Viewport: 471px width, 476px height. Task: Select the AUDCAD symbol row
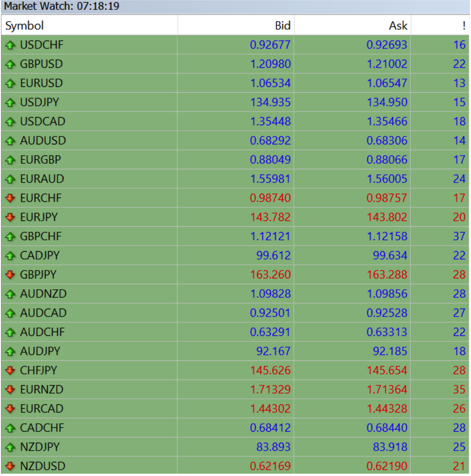(x=235, y=313)
